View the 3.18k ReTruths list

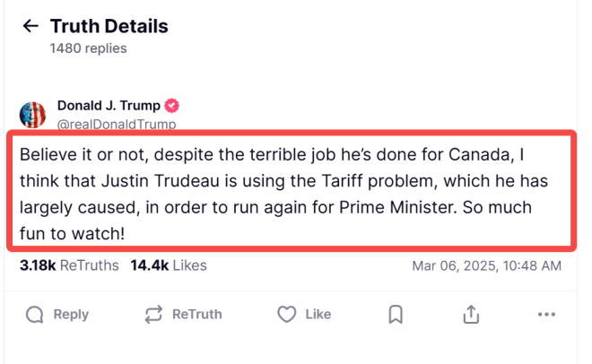point(69,265)
